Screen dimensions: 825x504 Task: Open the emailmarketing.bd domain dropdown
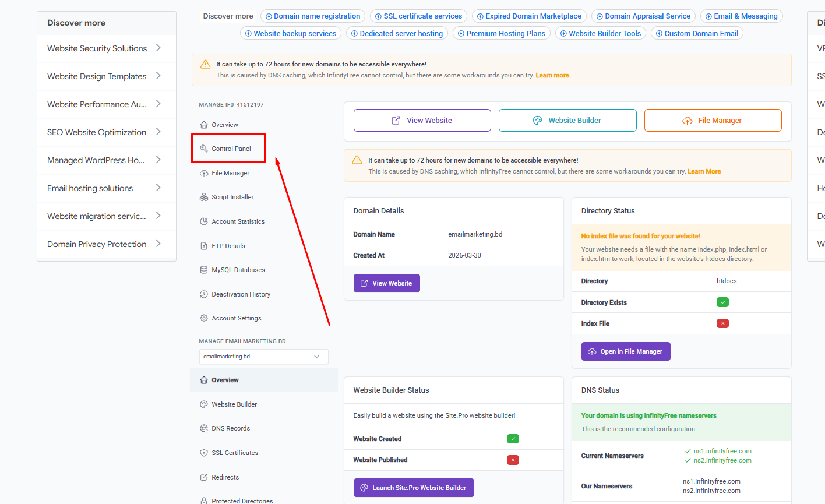click(x=263, y=357)
